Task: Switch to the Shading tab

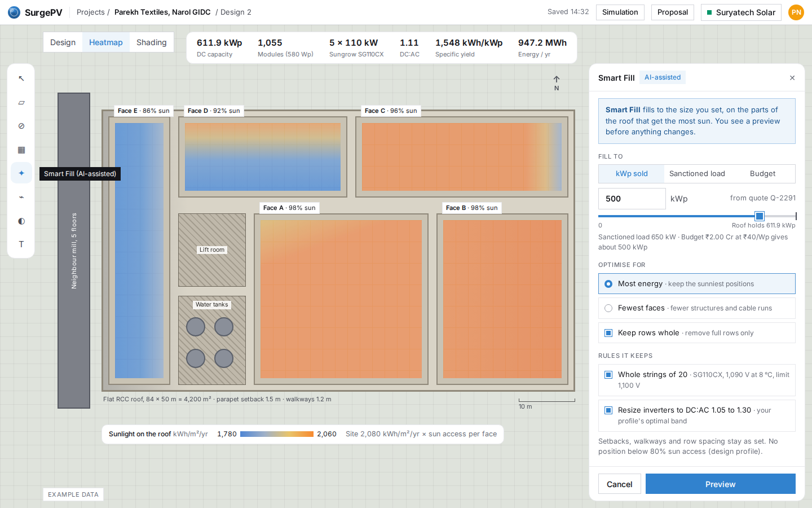Action: (x=152, y=42)
